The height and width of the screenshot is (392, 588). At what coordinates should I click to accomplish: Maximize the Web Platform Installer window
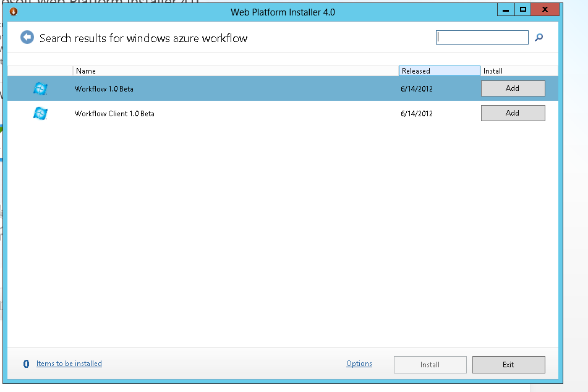[x=523, y=10]
